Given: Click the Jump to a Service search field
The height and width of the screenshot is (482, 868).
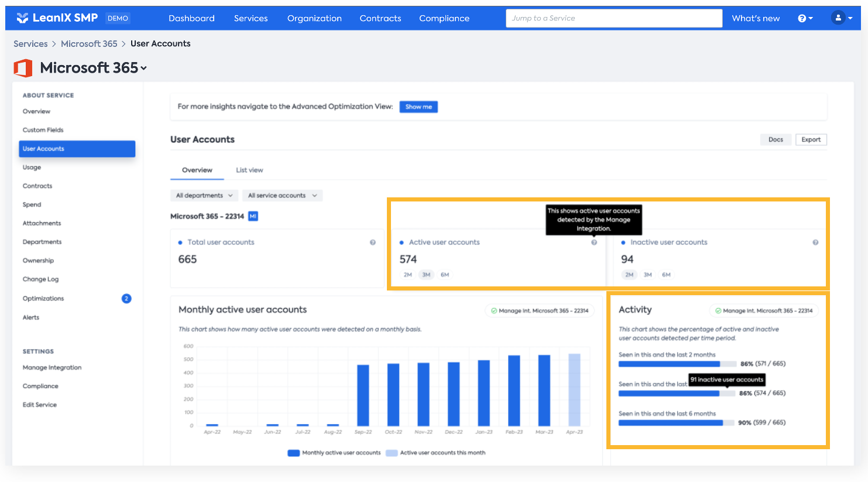Looking at the screenshot, I should pos(614,18).
